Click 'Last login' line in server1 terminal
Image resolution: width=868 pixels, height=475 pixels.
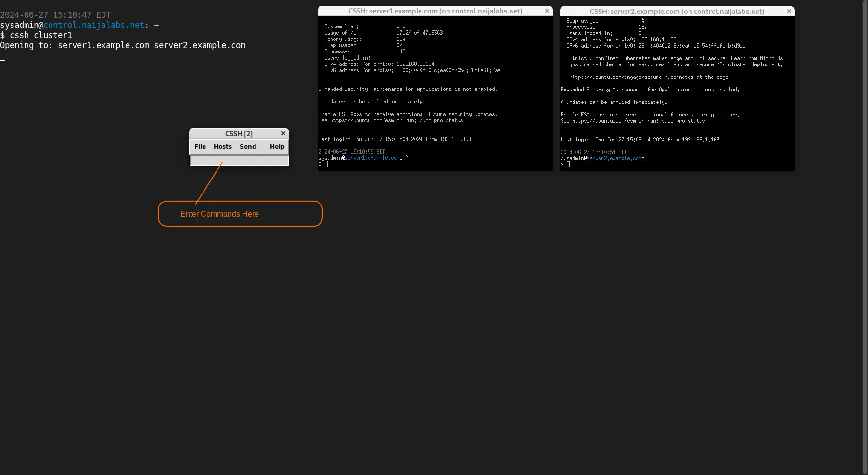398,139
